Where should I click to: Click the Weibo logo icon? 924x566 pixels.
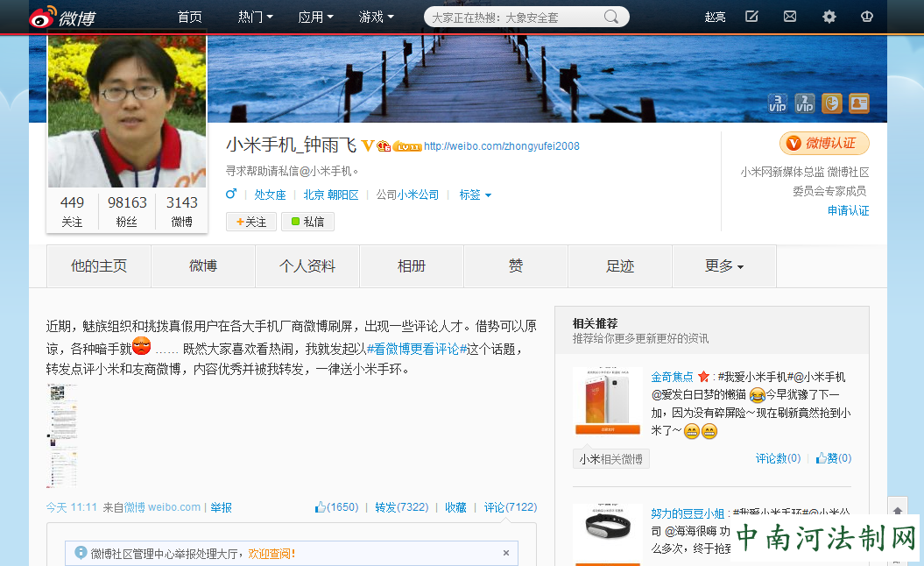point(62,18)
